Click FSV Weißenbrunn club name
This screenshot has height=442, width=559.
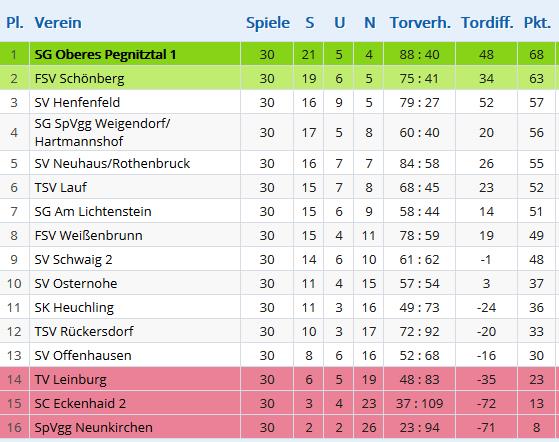(x=88, y=235)
